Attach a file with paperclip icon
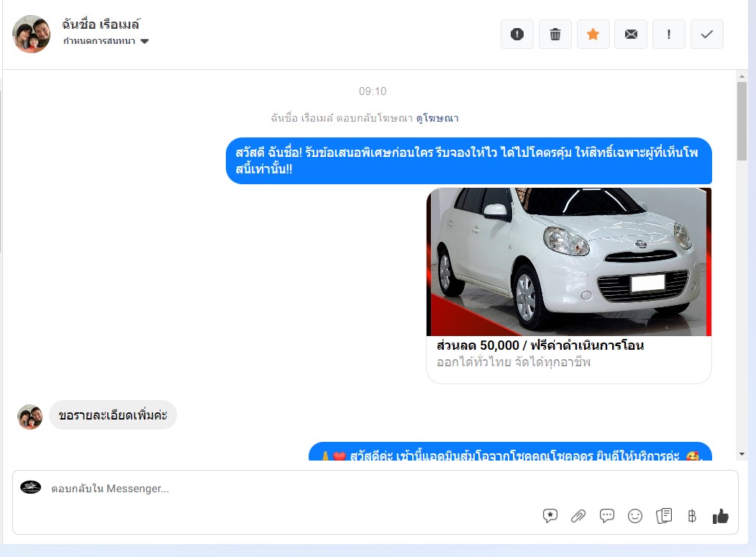 pyautogui.click(x=578, y=516)
